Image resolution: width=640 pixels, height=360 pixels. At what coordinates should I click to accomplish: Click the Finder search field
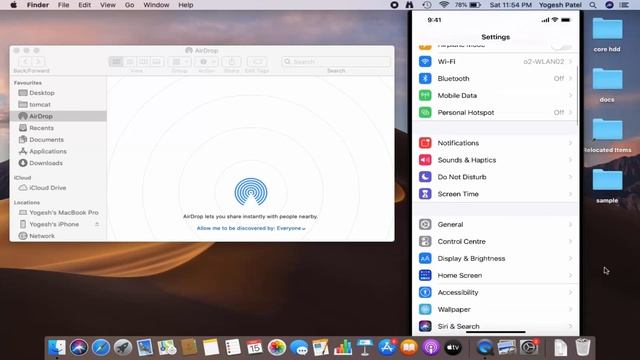click(336, 62)
